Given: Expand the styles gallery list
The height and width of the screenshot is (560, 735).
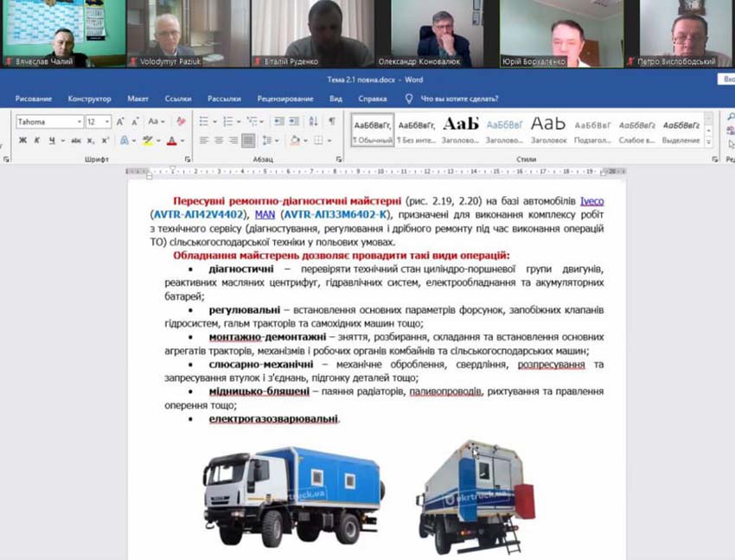Looking at the screenshot, I should pos(709,141).
